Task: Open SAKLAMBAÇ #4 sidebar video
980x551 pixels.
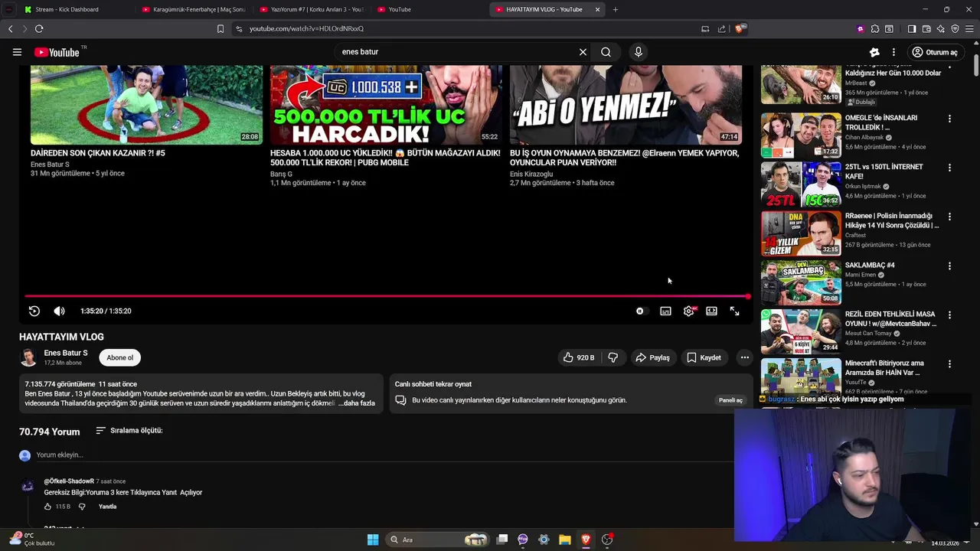Action: click(801, 282)
